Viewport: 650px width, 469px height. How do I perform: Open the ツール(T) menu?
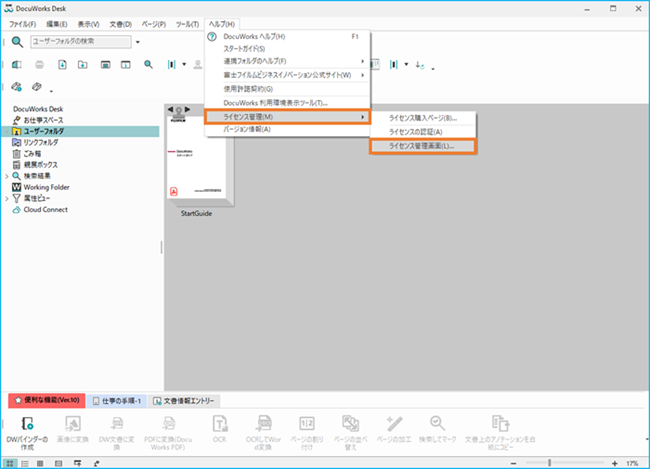pyautogui.click(x=187, y=24)
